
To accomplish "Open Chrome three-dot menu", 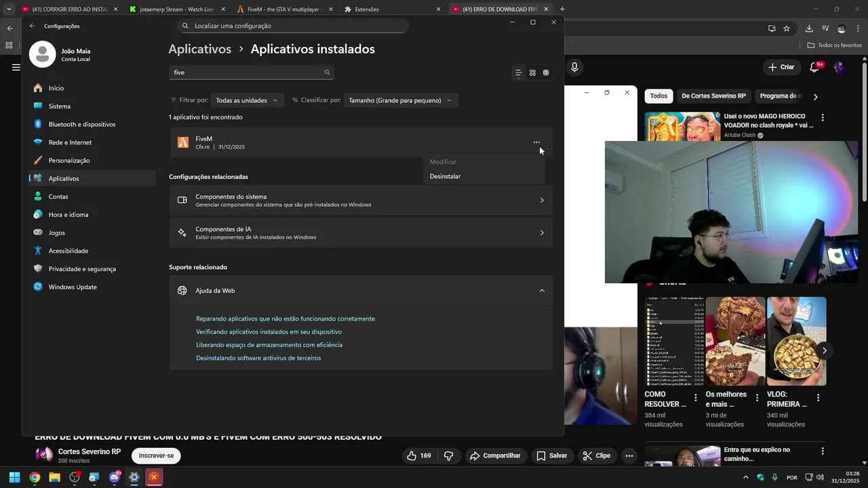I will coord(858,28).
